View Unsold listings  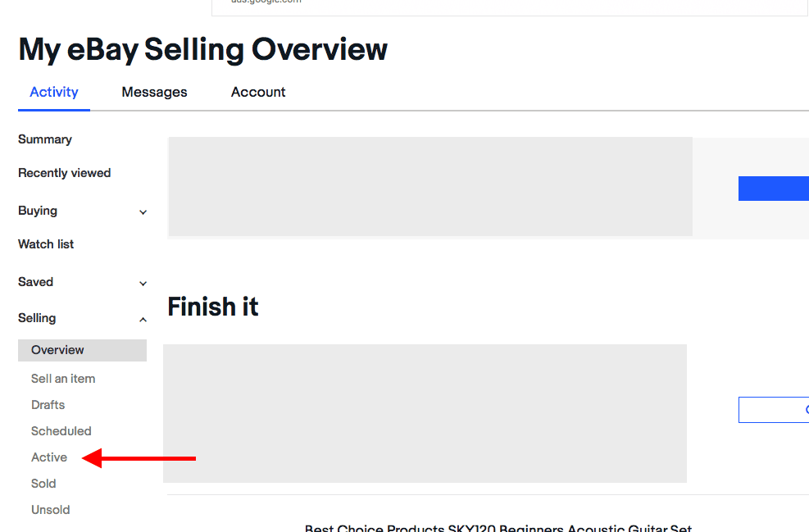pyautogui.click(x=50, y=509)
